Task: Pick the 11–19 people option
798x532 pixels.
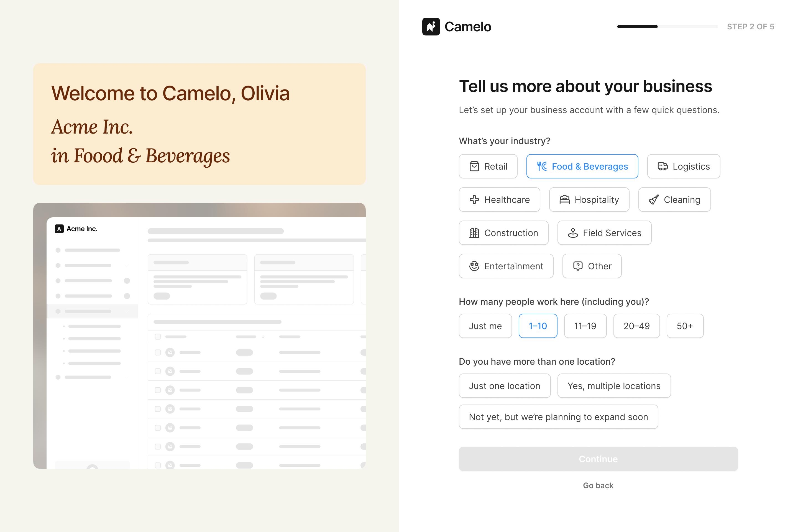Action: click(585, 326)
